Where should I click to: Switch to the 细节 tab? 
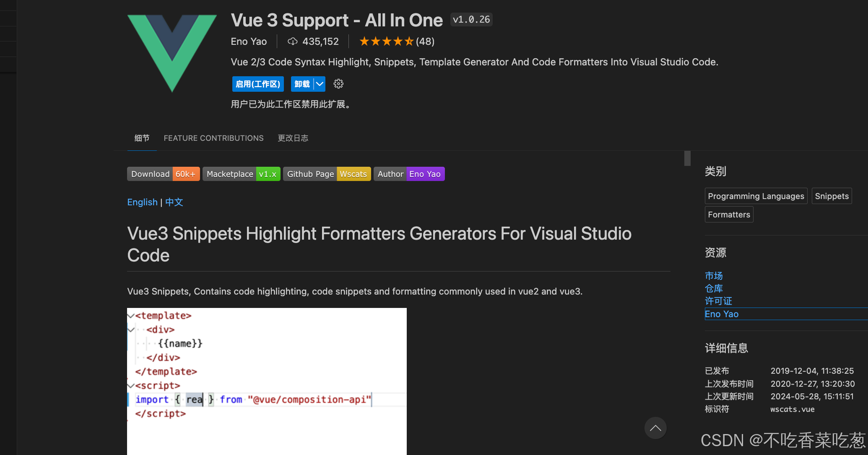(142, 138)
